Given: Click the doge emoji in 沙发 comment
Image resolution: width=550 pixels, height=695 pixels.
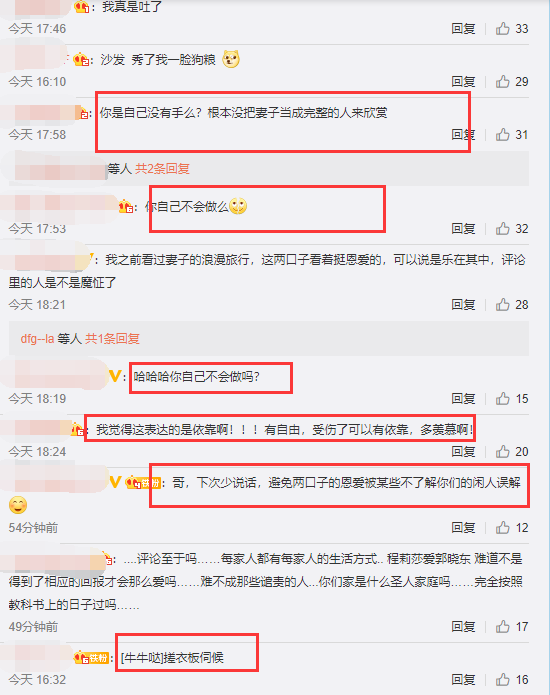Looking at the screenshot, I should (x=231, y=59).
